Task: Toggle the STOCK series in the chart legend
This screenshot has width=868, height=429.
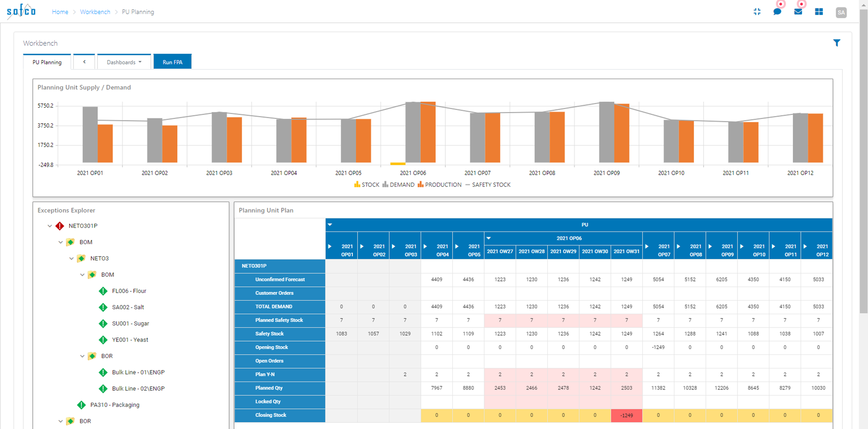Action: pos(367,184)
